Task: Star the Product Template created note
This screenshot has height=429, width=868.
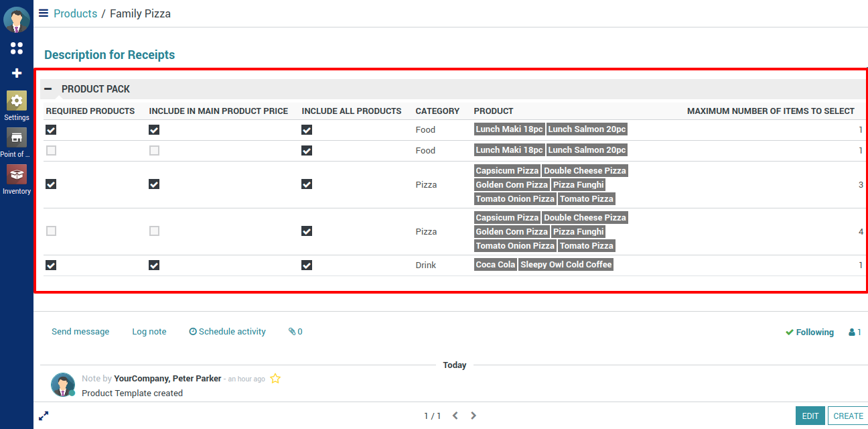Action: tap(275, 379)
